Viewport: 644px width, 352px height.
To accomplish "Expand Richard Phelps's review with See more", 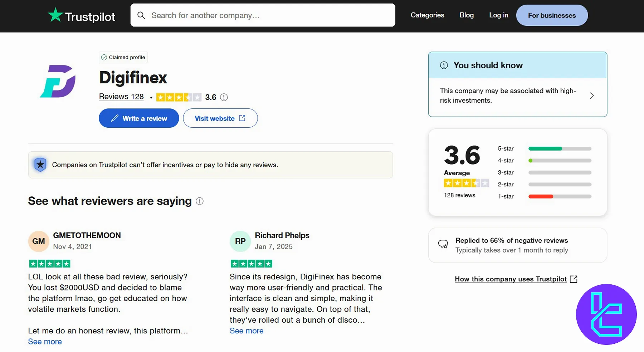I will (247, 331).
